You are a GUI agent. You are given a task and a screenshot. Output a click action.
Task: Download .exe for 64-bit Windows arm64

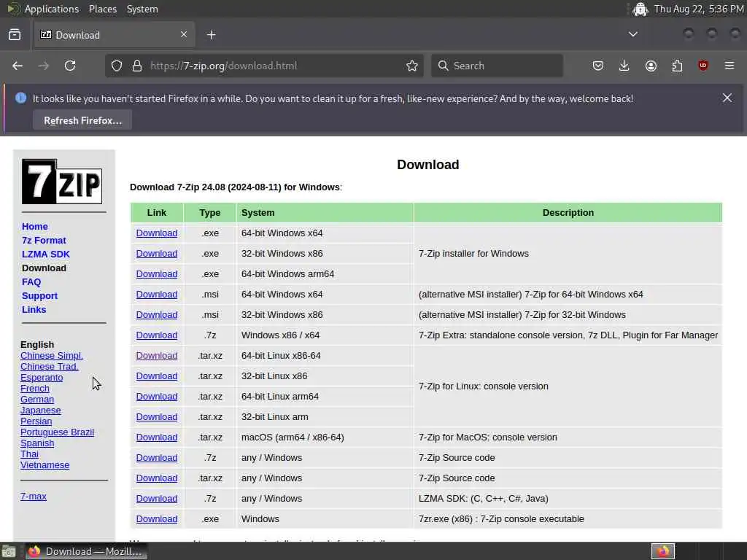[157, 274]
